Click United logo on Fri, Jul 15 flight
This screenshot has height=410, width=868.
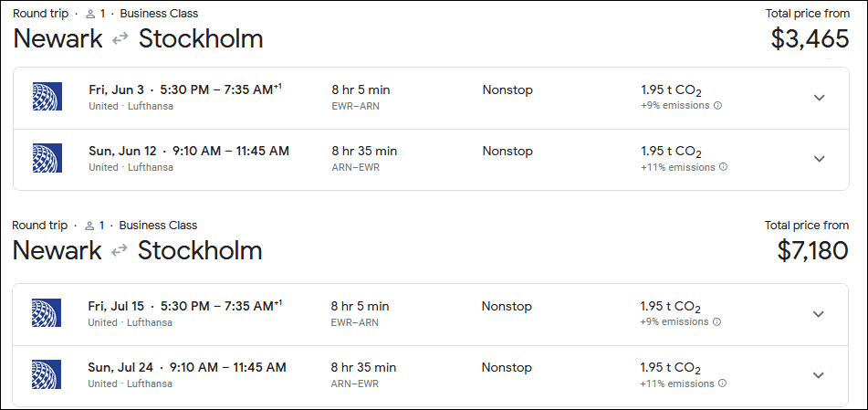coord(47,313)
